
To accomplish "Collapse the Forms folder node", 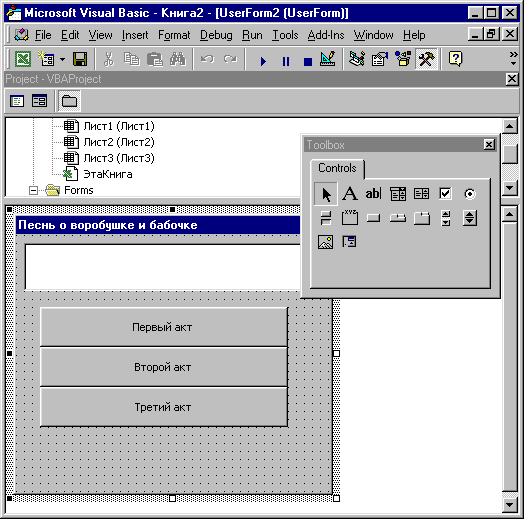I will (x=33, y=190).
